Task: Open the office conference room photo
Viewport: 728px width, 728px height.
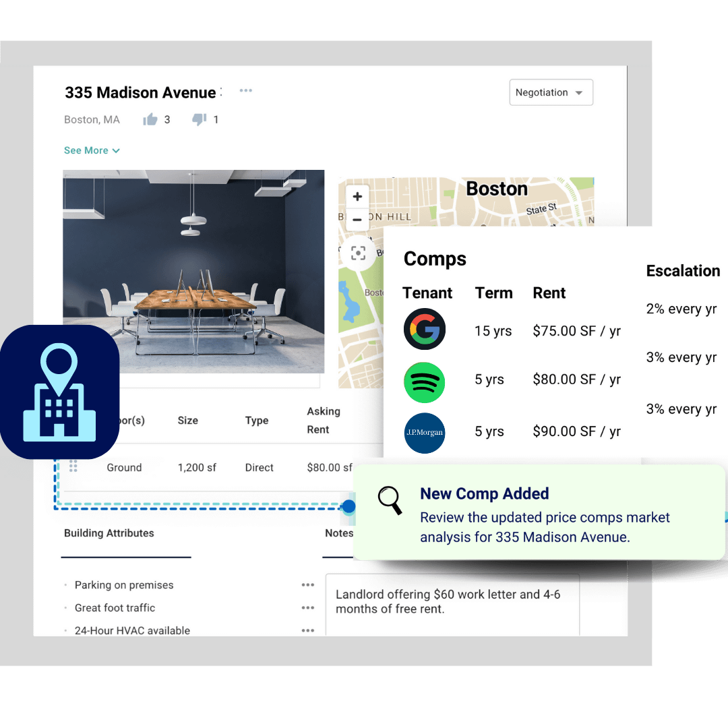Action: tap(193, 271)
